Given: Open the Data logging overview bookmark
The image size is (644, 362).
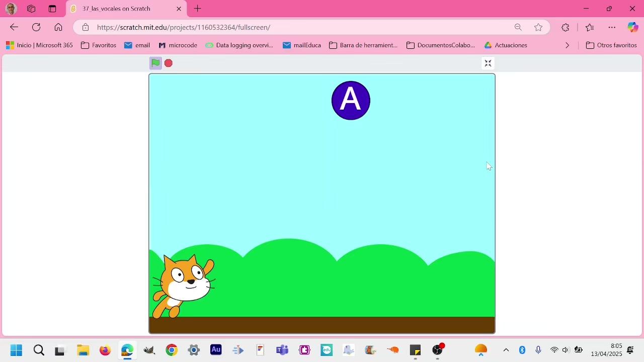Looking at the screenshot, I should coord(239,45).
